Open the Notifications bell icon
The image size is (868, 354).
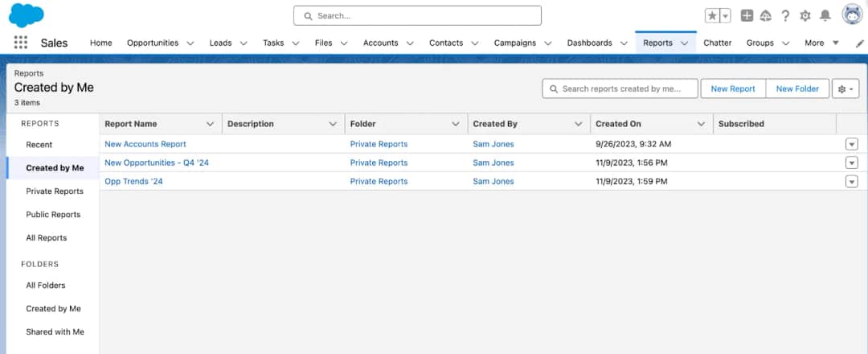(825, 16)
